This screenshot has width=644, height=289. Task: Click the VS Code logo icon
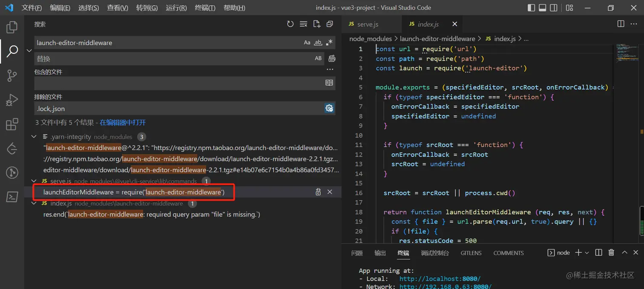coord(9,8)
